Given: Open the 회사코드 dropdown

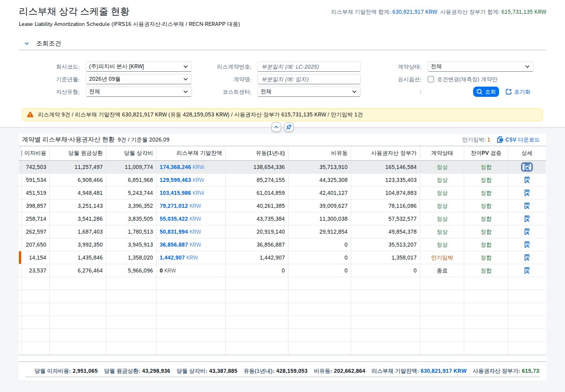Looking at the screenshot, I should pos(139,67).
